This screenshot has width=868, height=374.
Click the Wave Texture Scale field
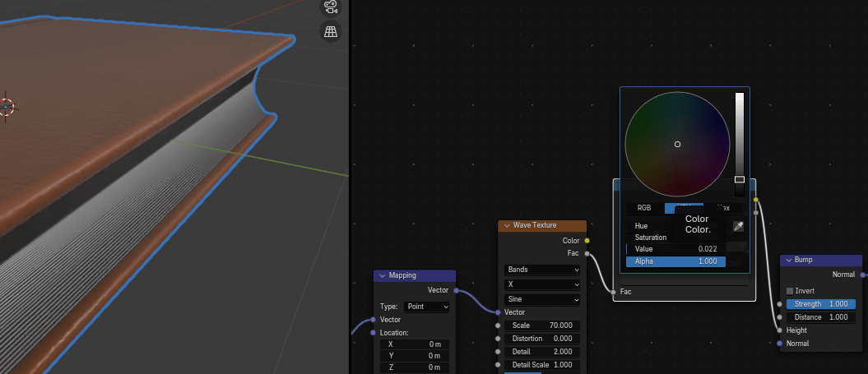pyautogui.click(x=542, y=326)
